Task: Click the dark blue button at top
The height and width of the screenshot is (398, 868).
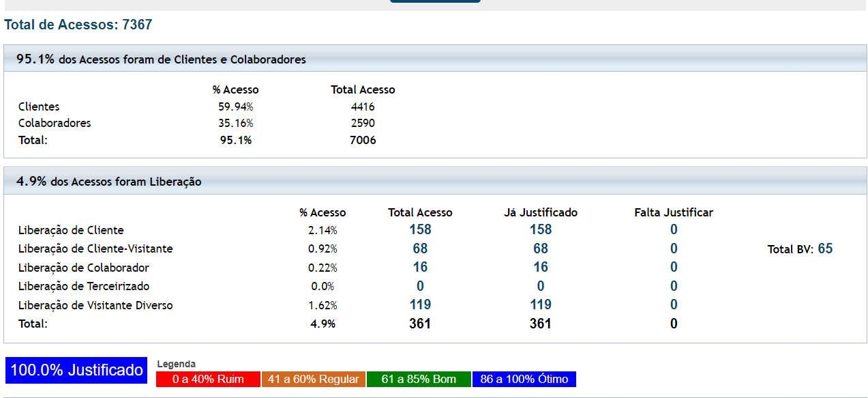Action: (435, 1)
